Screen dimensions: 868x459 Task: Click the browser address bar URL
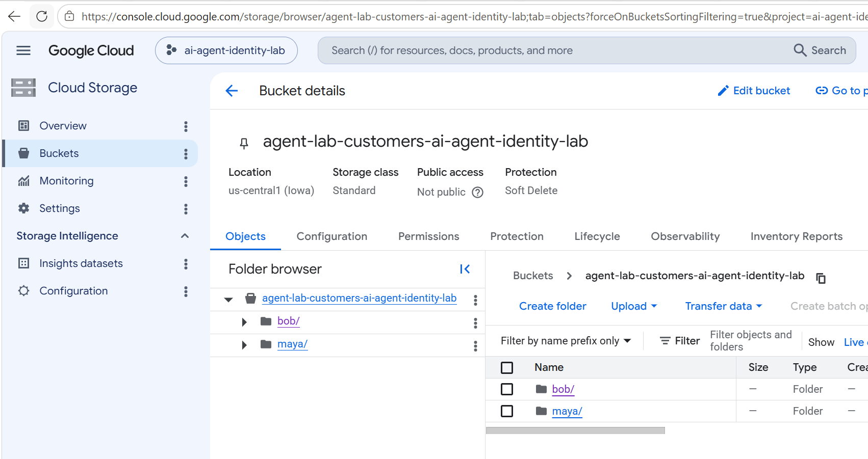[474, 16]
